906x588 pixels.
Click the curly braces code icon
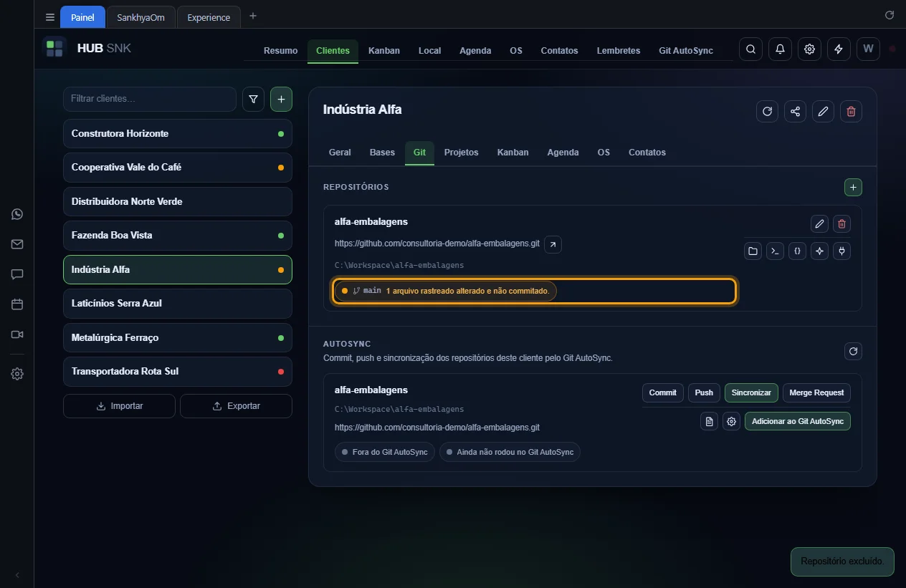pos(797,251)
